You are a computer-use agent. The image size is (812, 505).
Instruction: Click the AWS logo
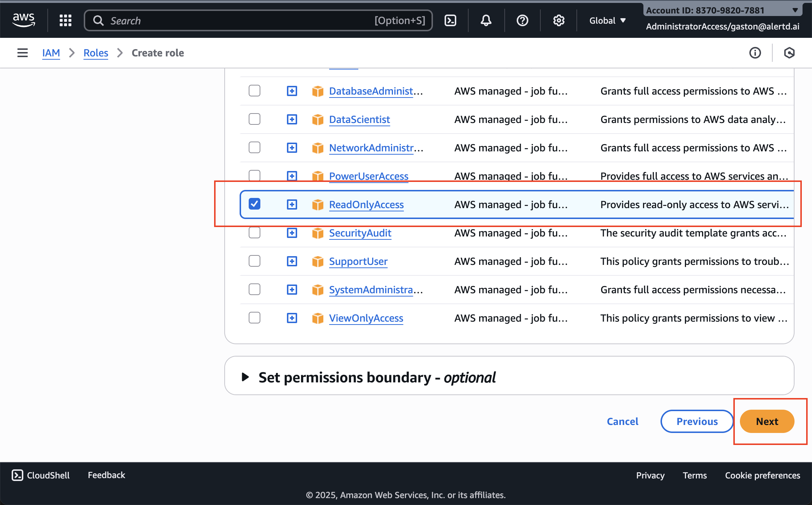(x=23, y=20)
